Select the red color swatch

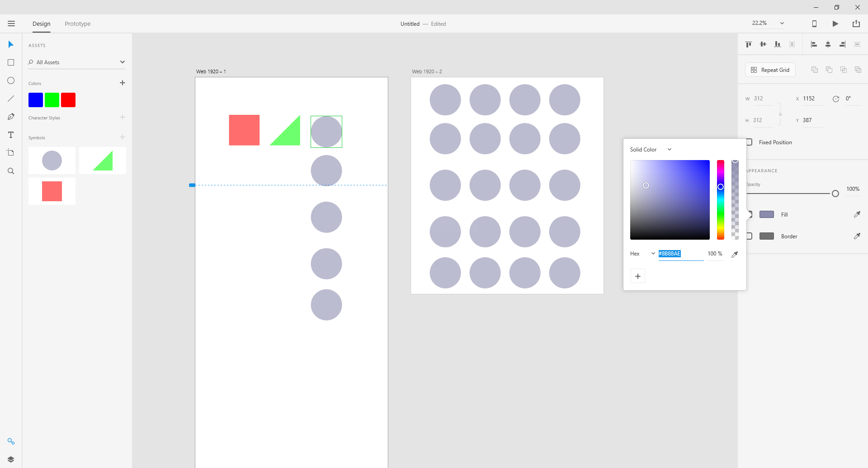[x=68, y=99]
